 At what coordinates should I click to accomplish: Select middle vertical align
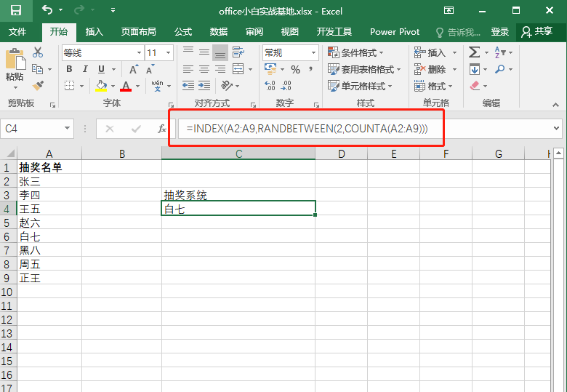click(204, 52)
